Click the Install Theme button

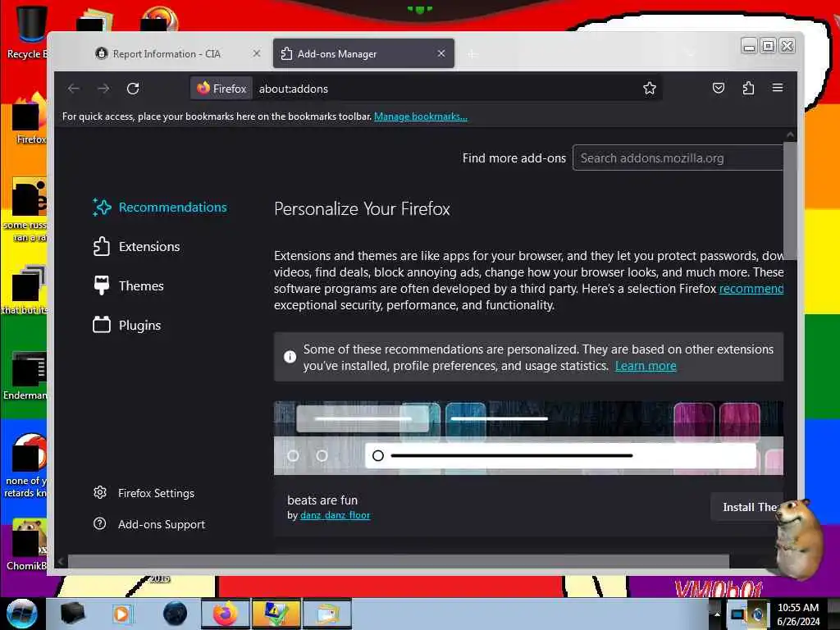coord(747,507)
